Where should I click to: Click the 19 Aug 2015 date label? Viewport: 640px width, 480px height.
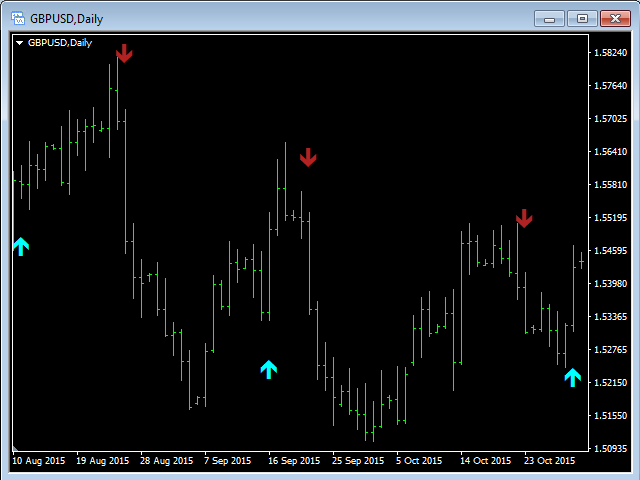coord(102,461)
